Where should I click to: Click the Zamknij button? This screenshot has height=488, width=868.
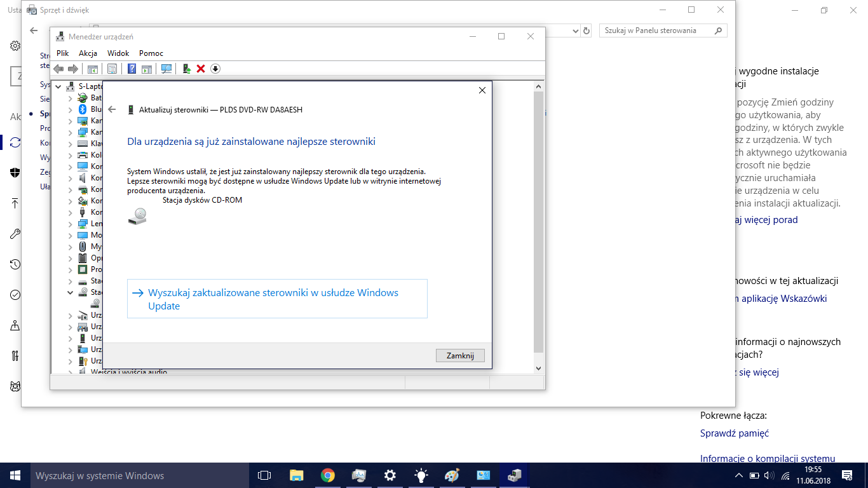461,356
